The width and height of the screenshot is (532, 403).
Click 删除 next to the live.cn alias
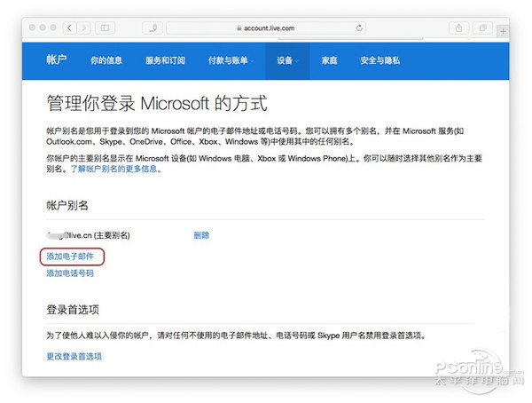click(201, 235)
